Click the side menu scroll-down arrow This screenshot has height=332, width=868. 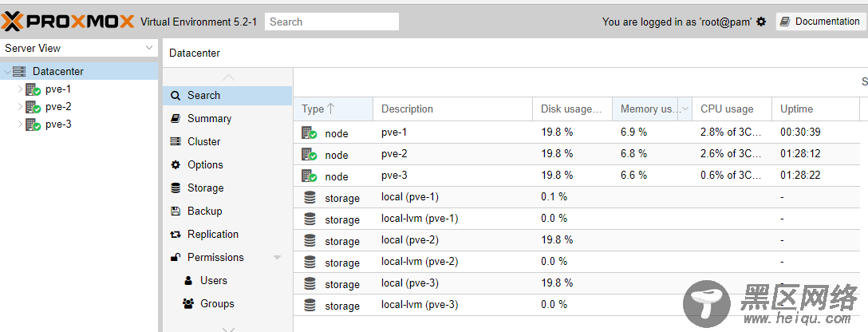point(228,329)
